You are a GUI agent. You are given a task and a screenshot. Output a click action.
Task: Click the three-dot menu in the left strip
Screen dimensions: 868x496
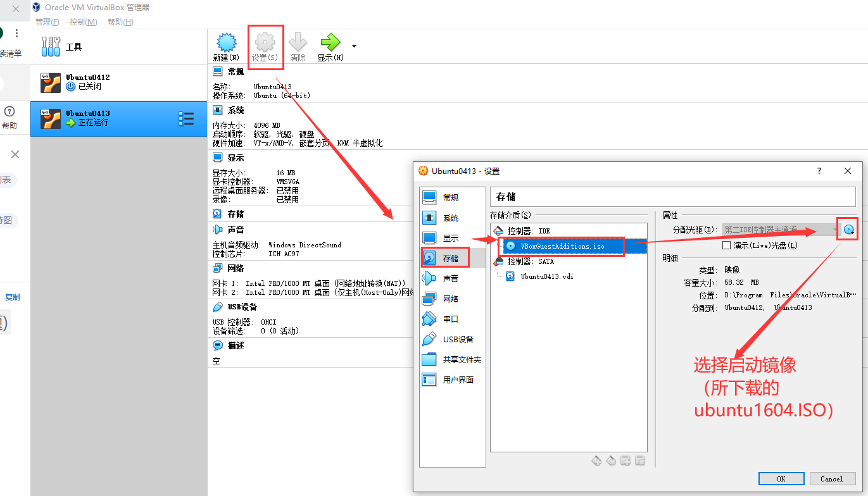16,33
